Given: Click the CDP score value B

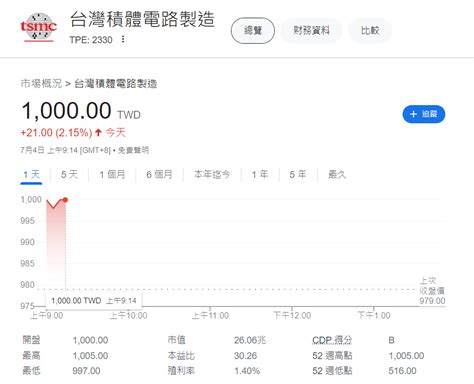Looking at the screenshot, I should [391, 340].
